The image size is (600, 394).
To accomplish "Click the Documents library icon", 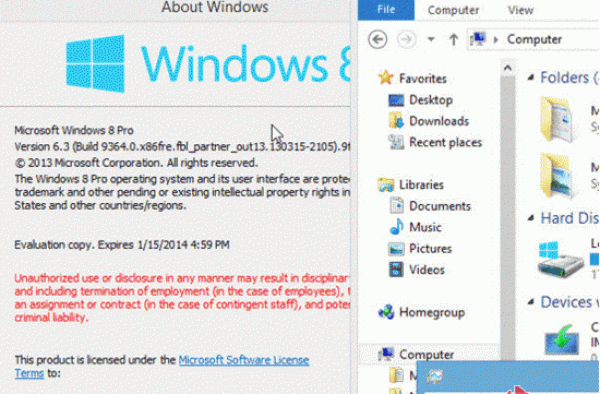I will point(396,206).
